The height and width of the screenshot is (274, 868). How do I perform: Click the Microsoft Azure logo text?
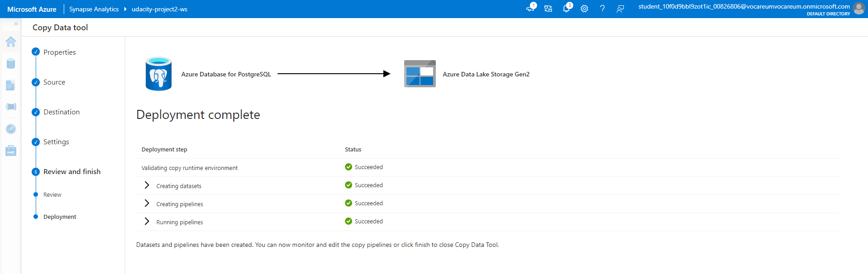pos(32,9)
